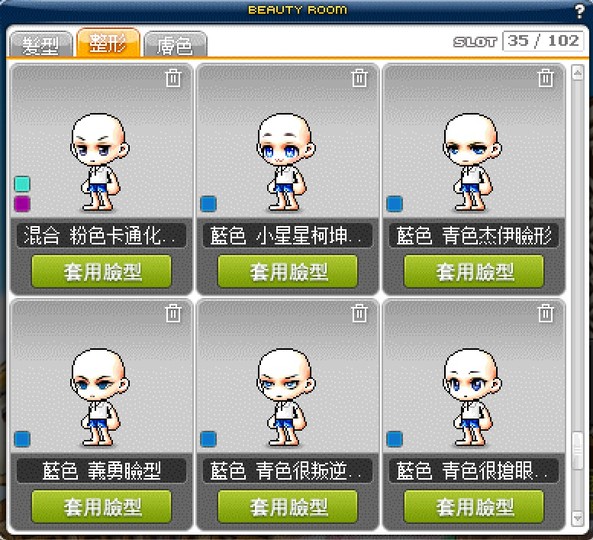Click 套用臉型 under 藍色 青色很搶眼
The image size is (593, 540).
pyautogui.click(x=474, y=507)
